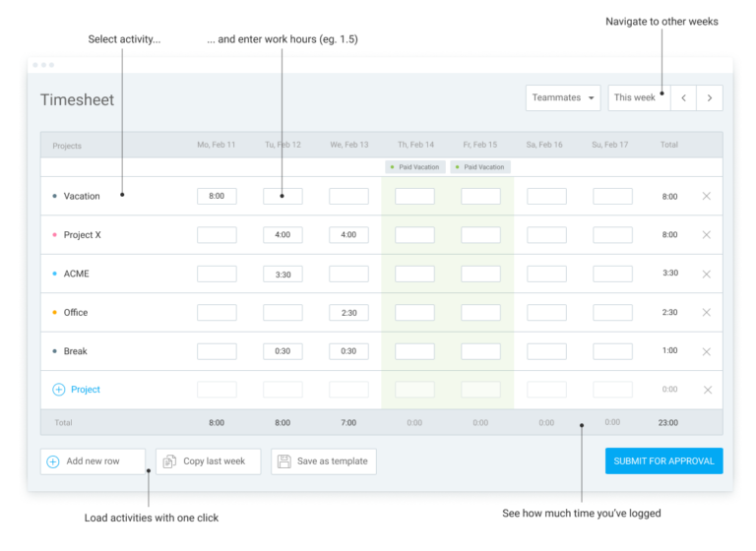
Task: Click Copy last week button
Action: [x=209, y=461]
